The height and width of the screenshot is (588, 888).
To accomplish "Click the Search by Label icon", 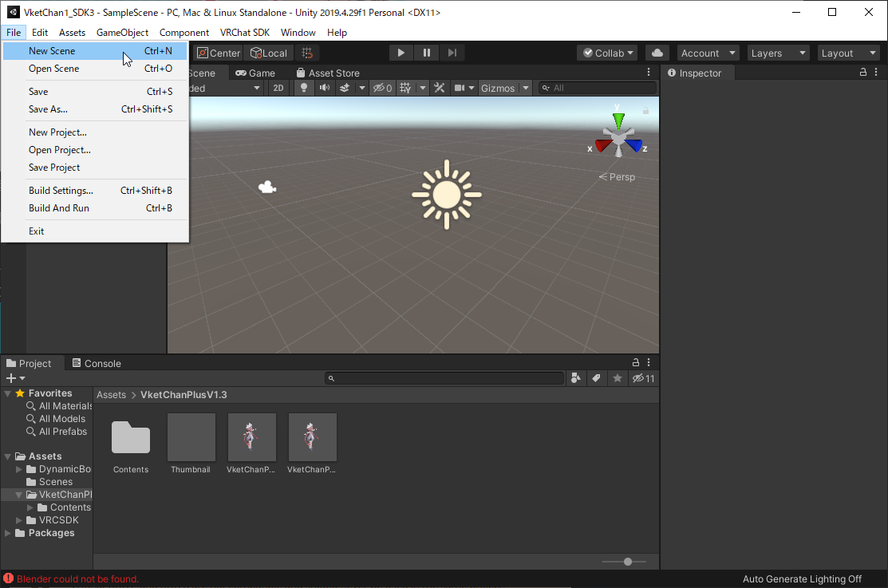I will [596, 378].
